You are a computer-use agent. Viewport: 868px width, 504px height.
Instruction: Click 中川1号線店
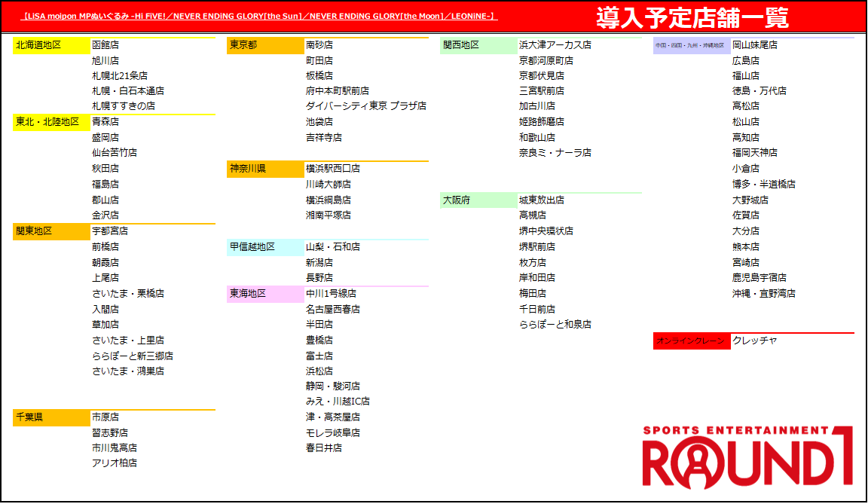pyautogui.click(x=331, y=293)
